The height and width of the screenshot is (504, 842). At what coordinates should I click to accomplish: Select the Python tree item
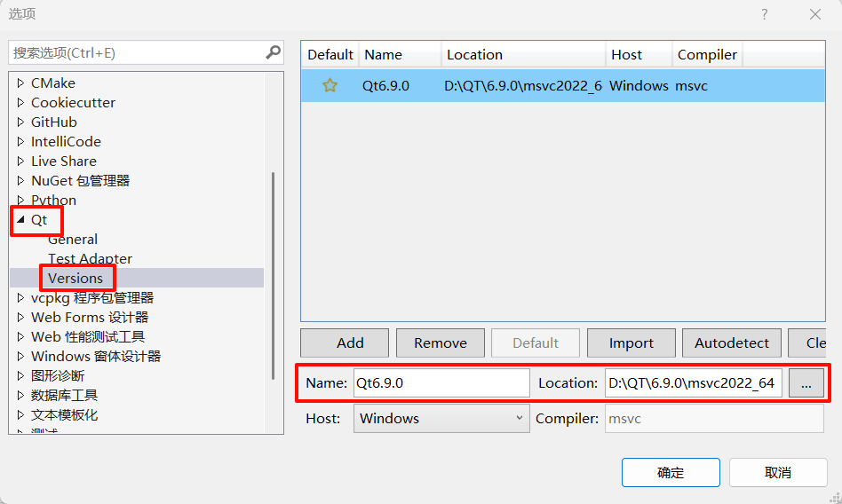pos(53,201)
